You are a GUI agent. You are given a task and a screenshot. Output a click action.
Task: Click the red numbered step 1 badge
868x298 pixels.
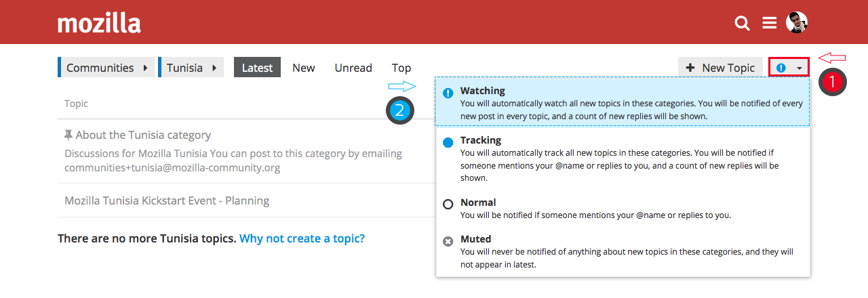point(833,83)
